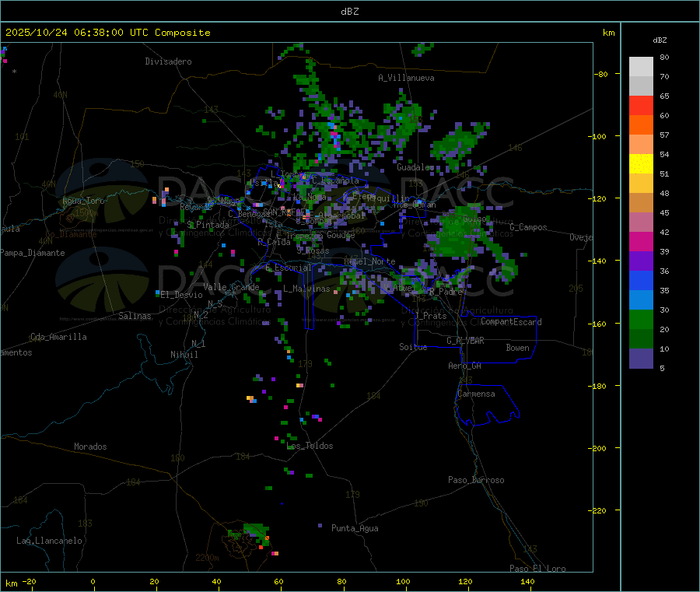
Task: Click the Paso_Barroso map label
Action: [476, 480]
